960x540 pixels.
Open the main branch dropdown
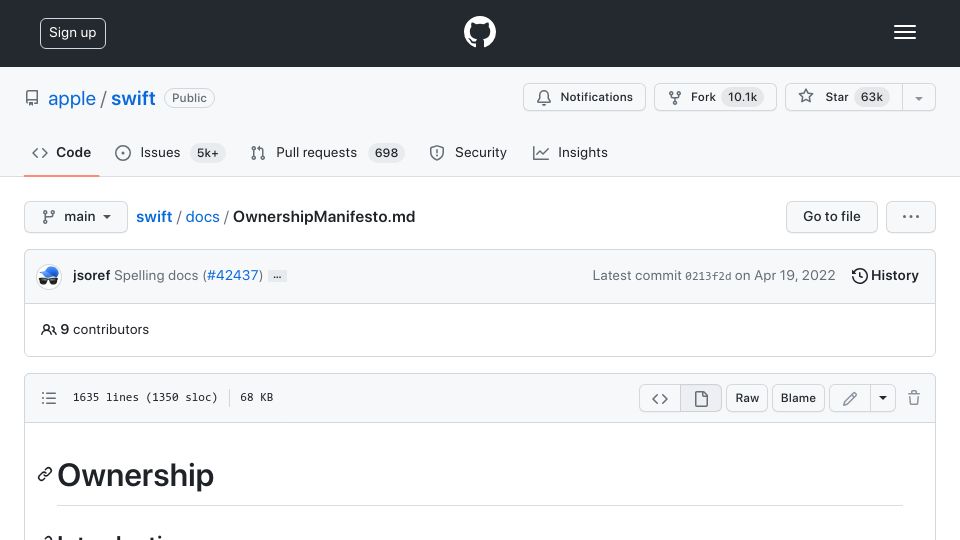click(76, 217)
